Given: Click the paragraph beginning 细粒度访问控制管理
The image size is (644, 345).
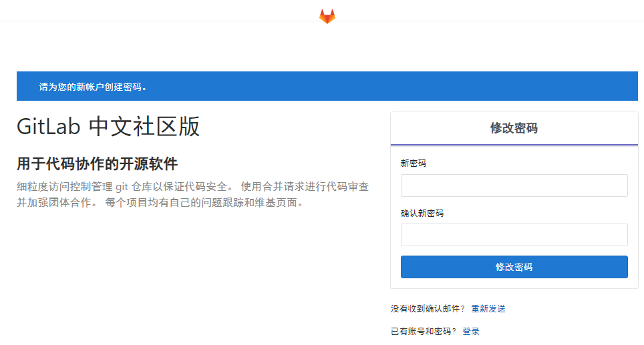Looking at the screenshot, I should [192, 195].
